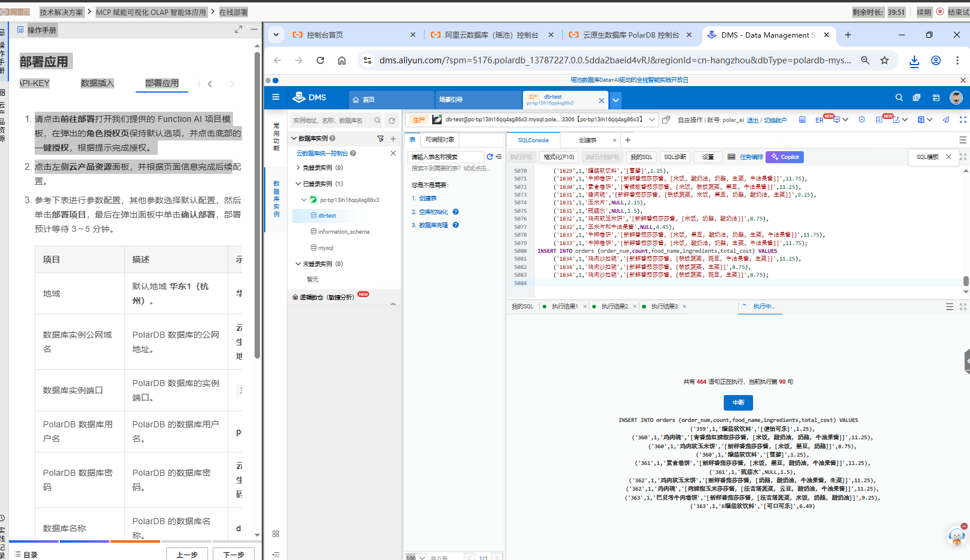Screen dimensions: 970x560
Task: Click 下一步 in the manual panel
Action: 234,554
